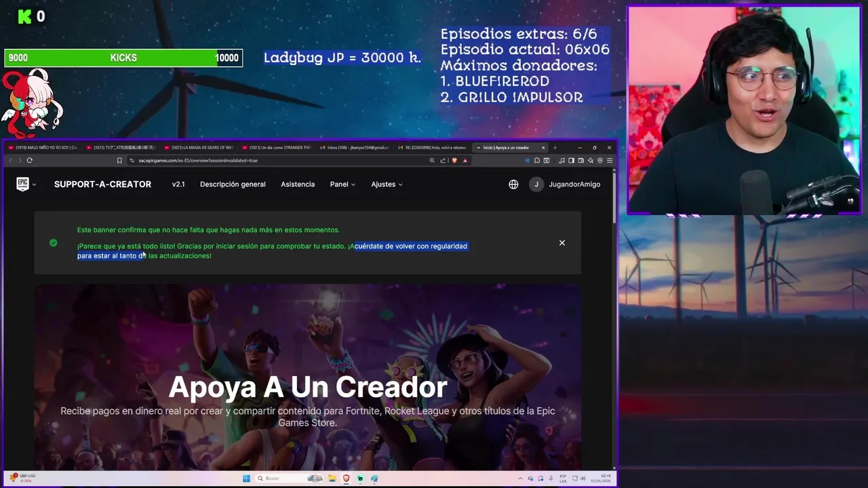Switch to the Gmail Inbox (106) tab
Screen dimensions: 868x488
pos(354,147)
